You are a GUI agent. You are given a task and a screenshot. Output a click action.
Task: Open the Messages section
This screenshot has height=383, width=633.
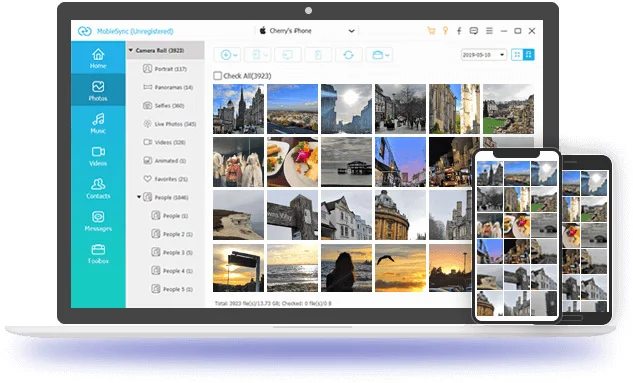[98, 221]
